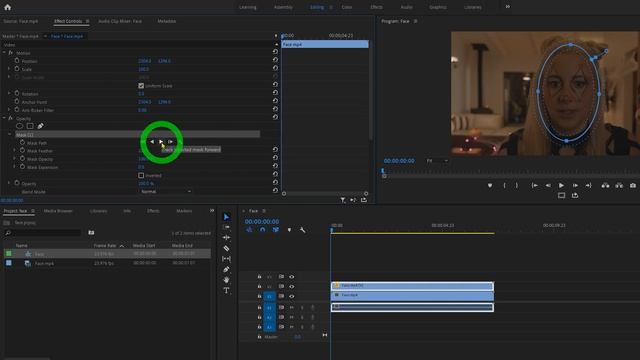Show more workspaces with the chevron
The width and height of the screenshot is (640, 360).
pos(507,7)
